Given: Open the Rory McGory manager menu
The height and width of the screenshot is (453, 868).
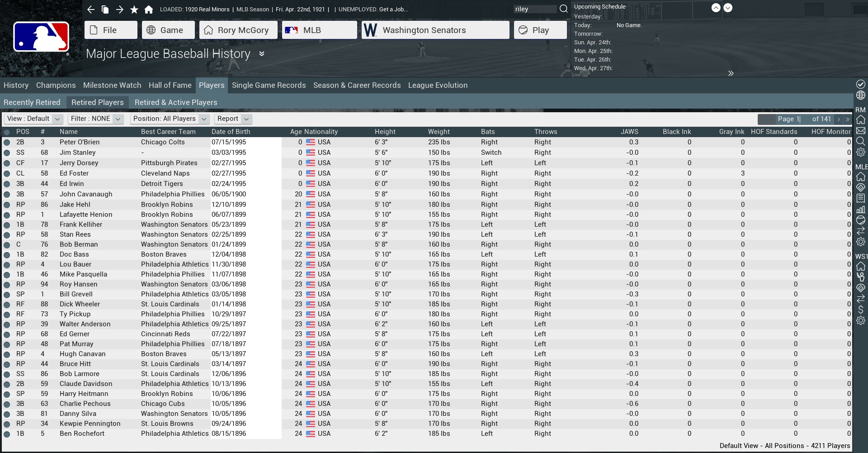Looking at the screenshot, I should click(x=238, y=30).
